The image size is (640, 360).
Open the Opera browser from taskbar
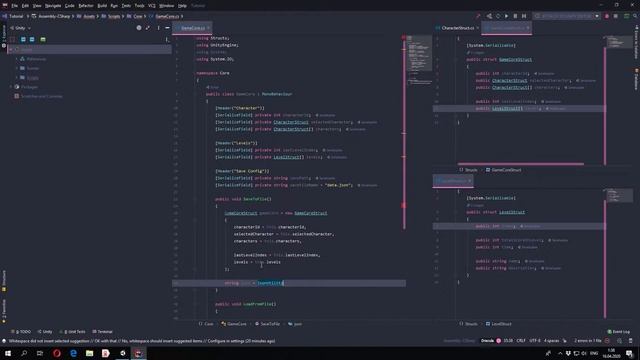click(x=57, y=353)
